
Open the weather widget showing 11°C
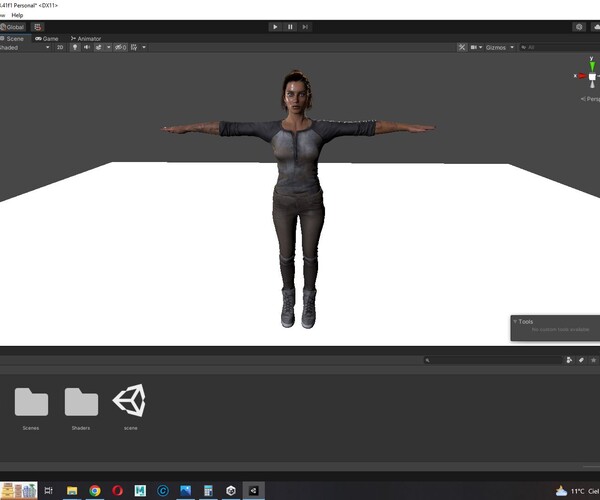point(577,491)
